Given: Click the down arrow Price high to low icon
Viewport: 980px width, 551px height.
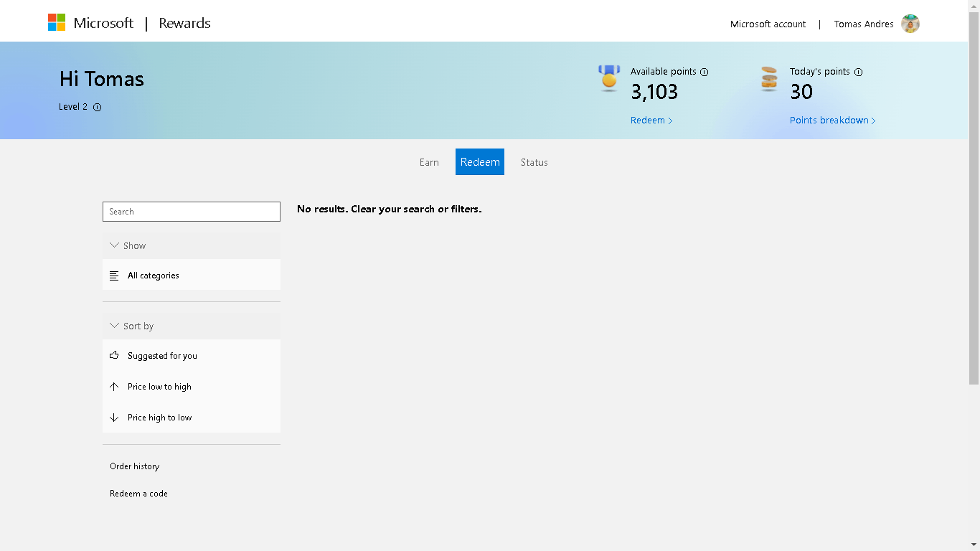Looking at the screenshot, I should 114,417.
